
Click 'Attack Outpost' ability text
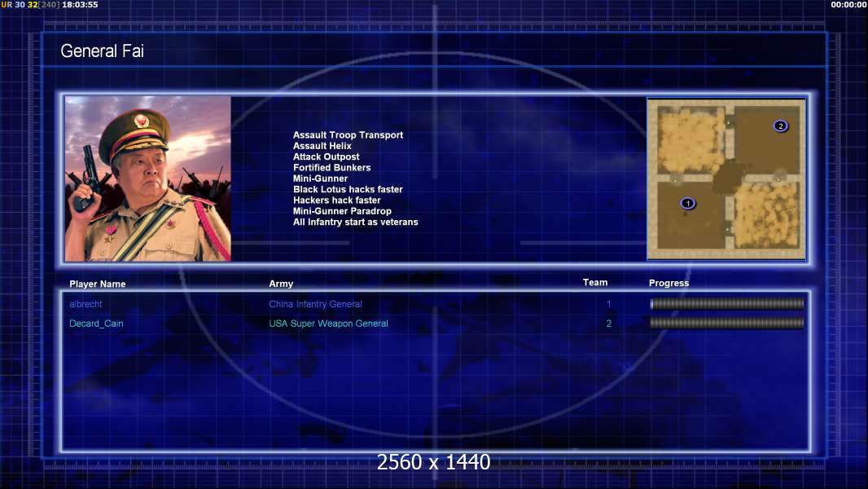pos(326,156)
